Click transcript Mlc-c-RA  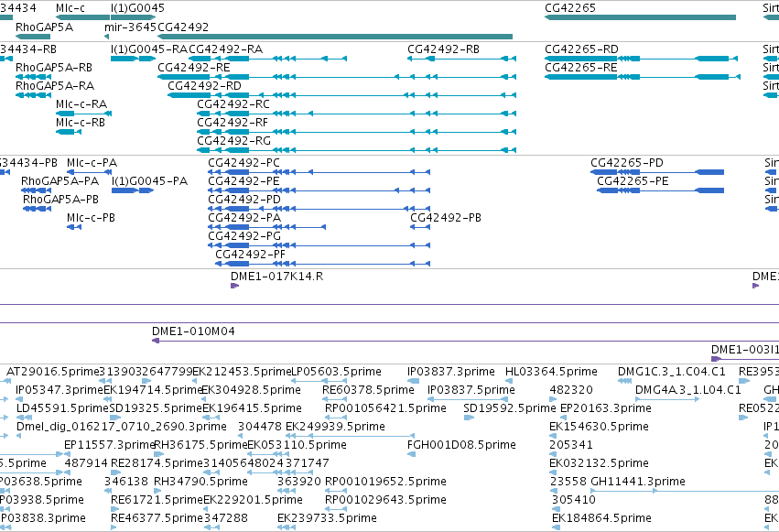click(83, 114)
